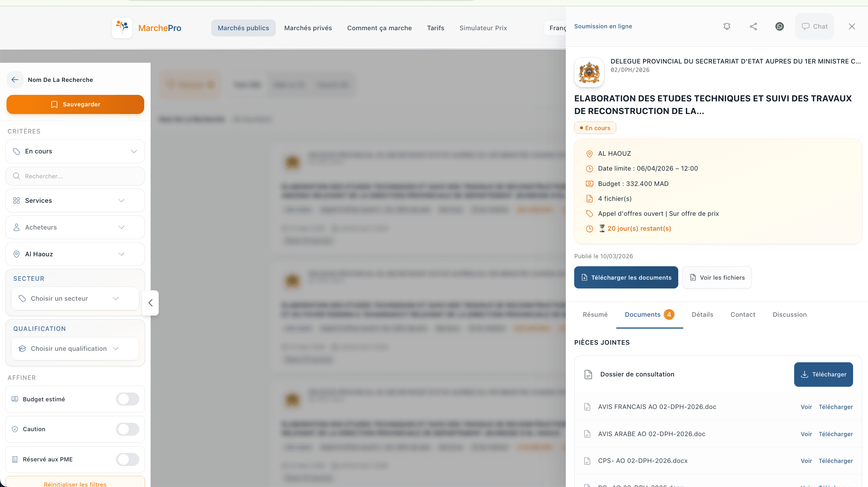Turn on the Caution toggle
Screen dimensions: 868x487
[x=128, y=429]
